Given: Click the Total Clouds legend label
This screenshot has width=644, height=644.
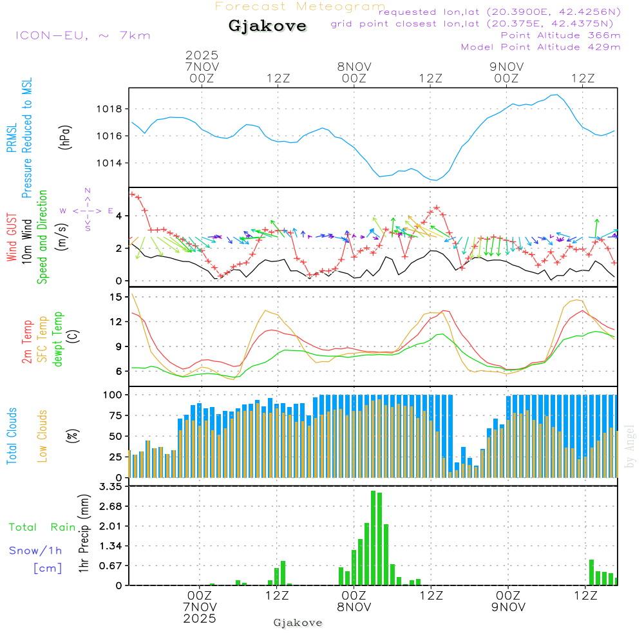Looking at the screenshot, I should 11,436.
